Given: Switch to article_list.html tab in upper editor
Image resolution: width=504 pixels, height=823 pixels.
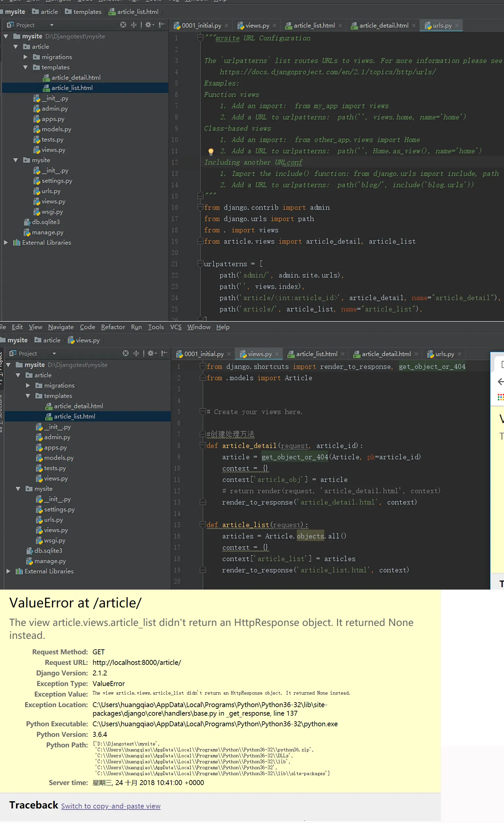Looking at the screenshot, I should click(x=314, y=25).
